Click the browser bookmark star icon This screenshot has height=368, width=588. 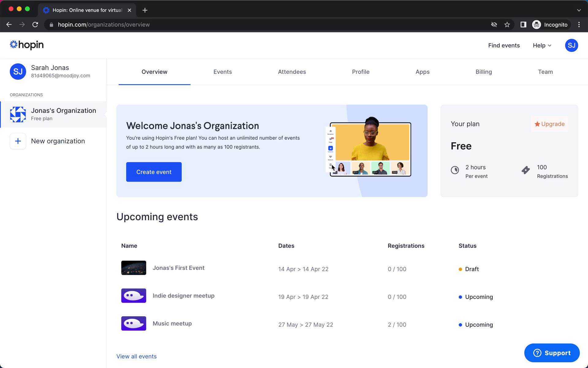[x=507, y=25]
